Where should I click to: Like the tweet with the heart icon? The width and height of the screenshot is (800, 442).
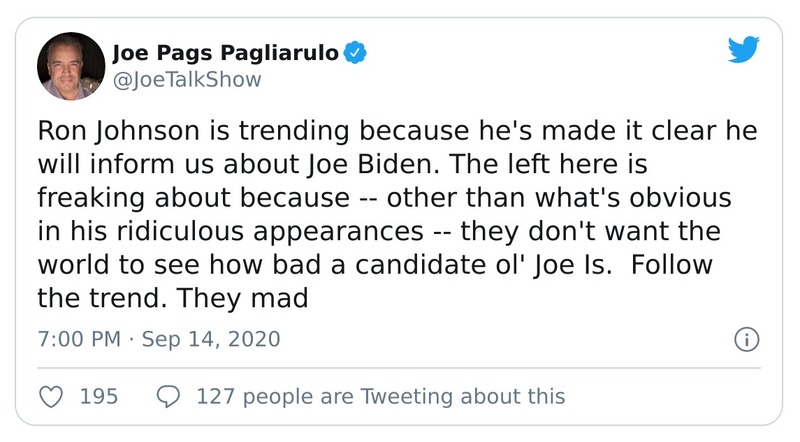(x=51, y=397)
